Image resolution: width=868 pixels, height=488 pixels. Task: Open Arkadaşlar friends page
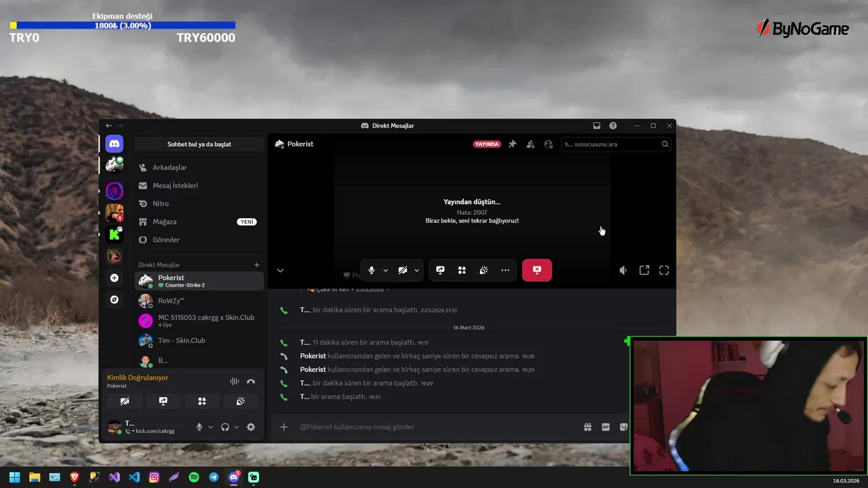[x=199, y=167]
